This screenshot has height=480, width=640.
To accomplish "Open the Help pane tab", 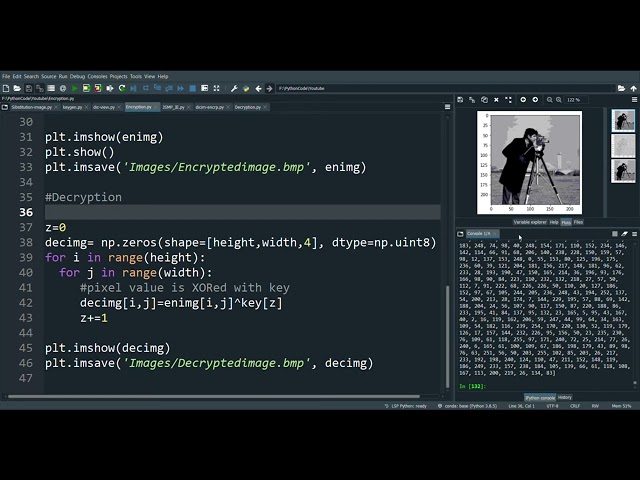I will [554, 222].
